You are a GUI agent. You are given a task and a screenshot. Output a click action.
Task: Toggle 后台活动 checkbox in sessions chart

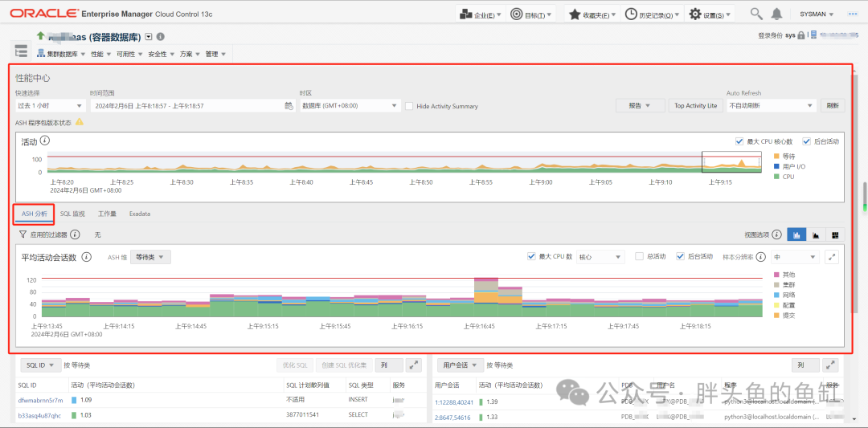pyautogui.click(x=681, y=257)
